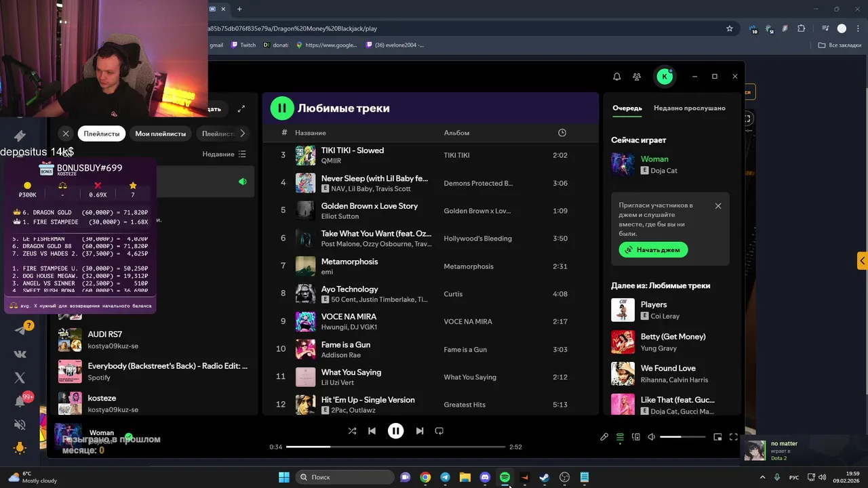Open Spotify notifications bell
The width and height of the screenshot is (868, 488).
click(x=617, y=77)
